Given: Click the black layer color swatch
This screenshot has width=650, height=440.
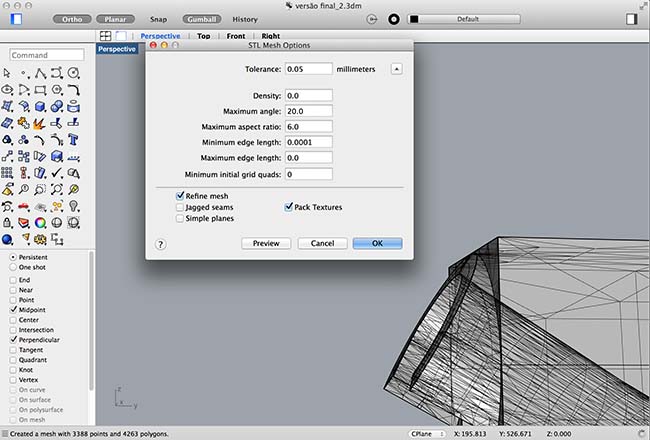Looking at the screenshot, I should [414, 19].
